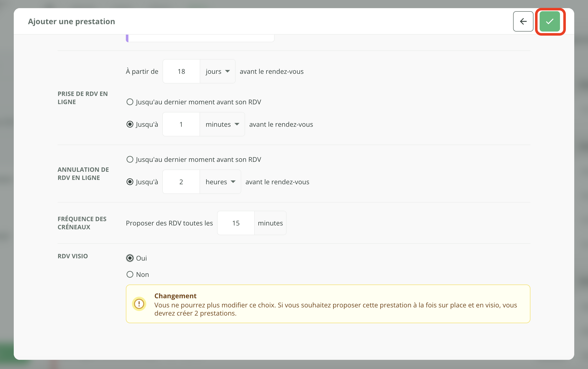Click the 'Changement' warning title
The image size is (588, 369).
(175, 296)
